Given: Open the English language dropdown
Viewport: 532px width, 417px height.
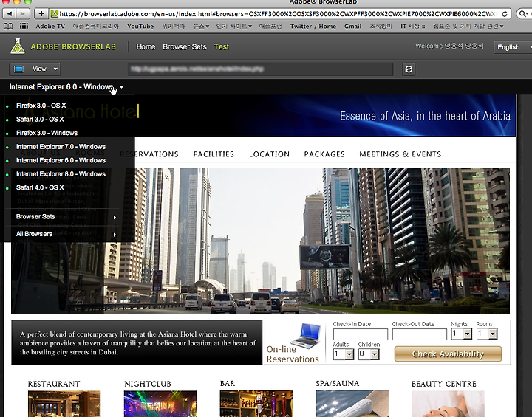Looking at the screenshot, I should 513,47.
